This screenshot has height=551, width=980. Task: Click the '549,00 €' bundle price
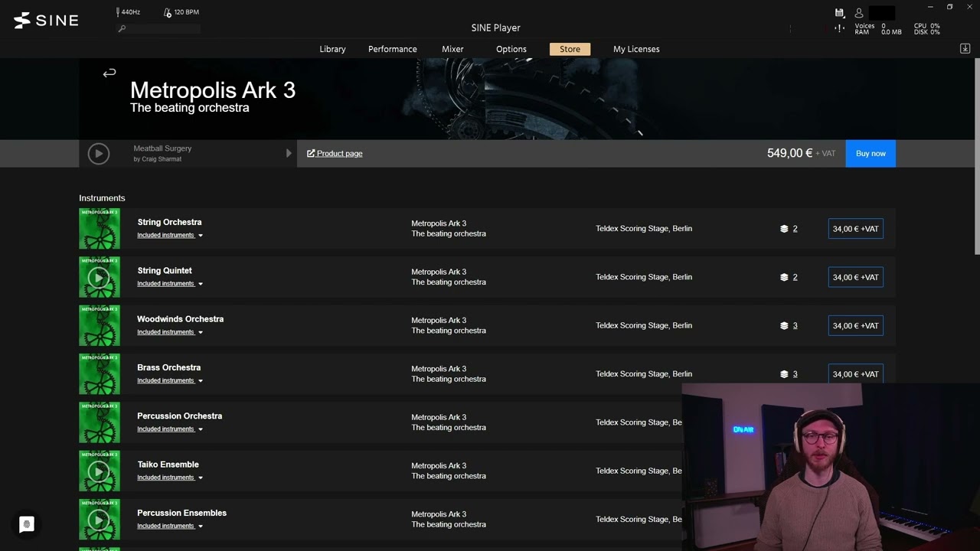789,153
